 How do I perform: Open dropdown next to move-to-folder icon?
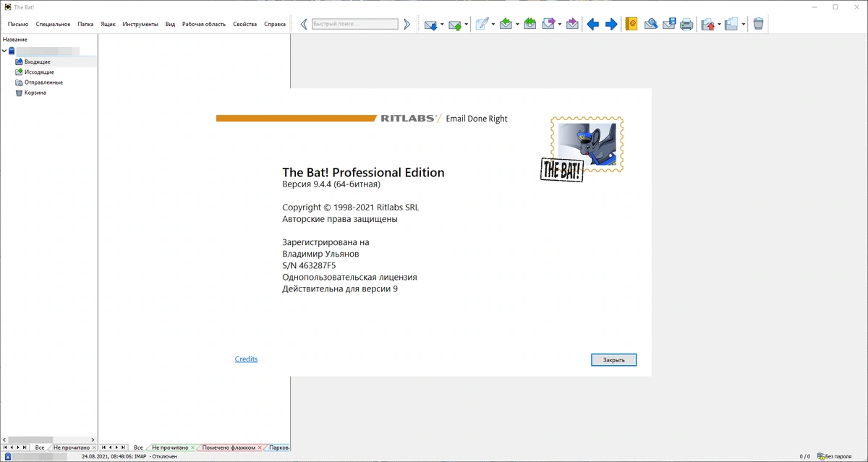coord(719,25)
